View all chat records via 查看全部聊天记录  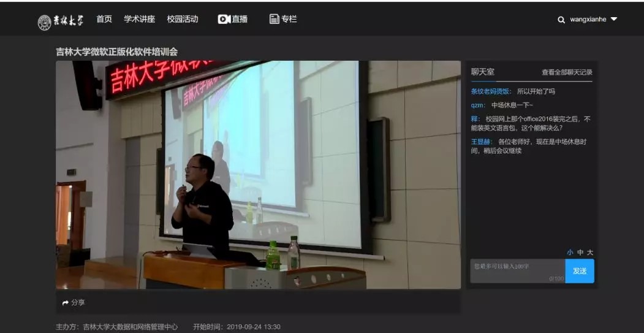tap(567, 72)
